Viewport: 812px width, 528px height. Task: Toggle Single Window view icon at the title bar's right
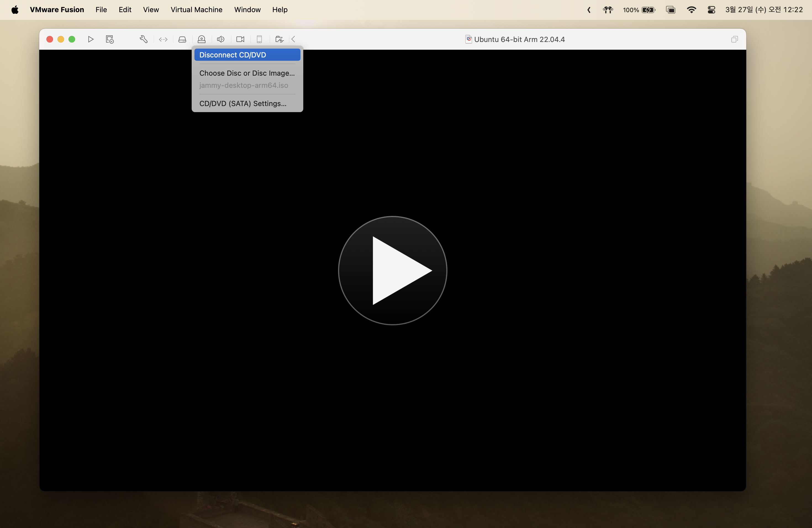pyautogui.click(x=734, y=39)
